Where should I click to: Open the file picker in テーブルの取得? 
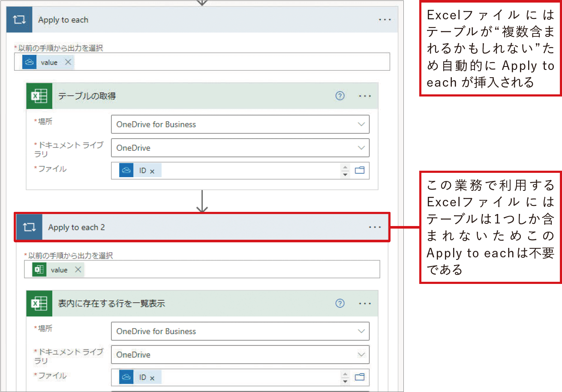tap(360, 171)
